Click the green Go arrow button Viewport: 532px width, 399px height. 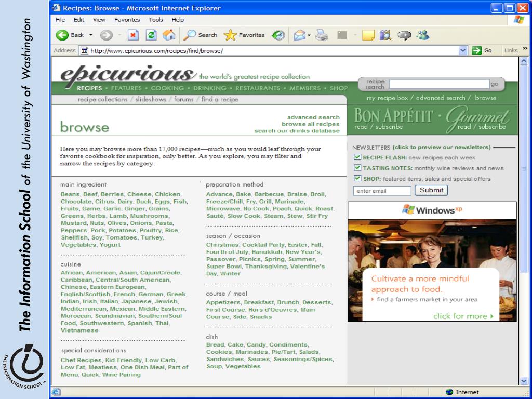tap(477, 50)
